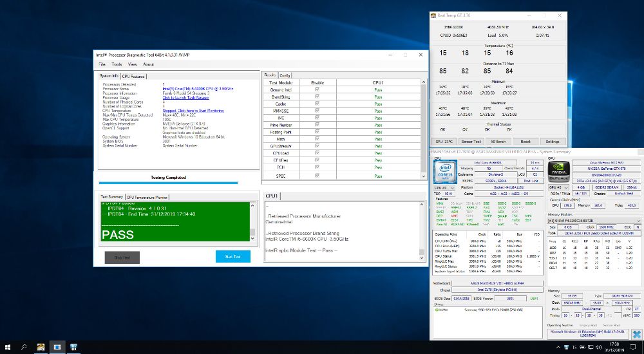Uncheck the Math test checkbox
Image resolution: width=644 pixels, height=354 pixels.
[317, 139]
